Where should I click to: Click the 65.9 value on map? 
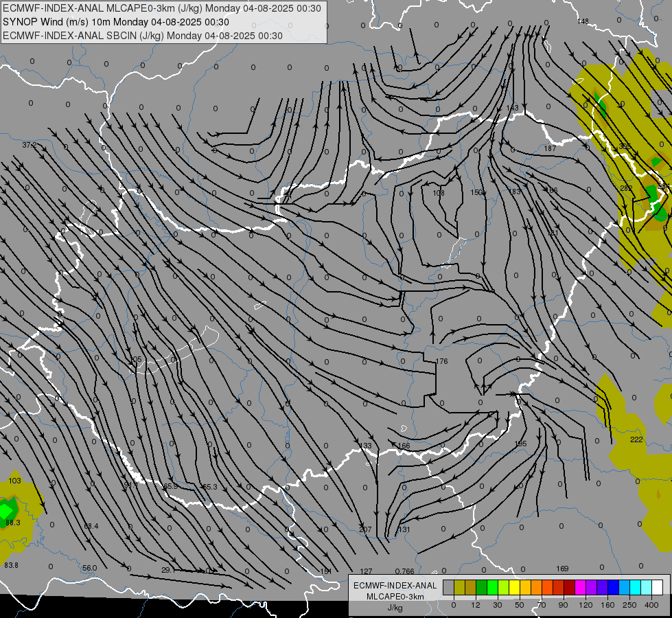tap(170, 486)
